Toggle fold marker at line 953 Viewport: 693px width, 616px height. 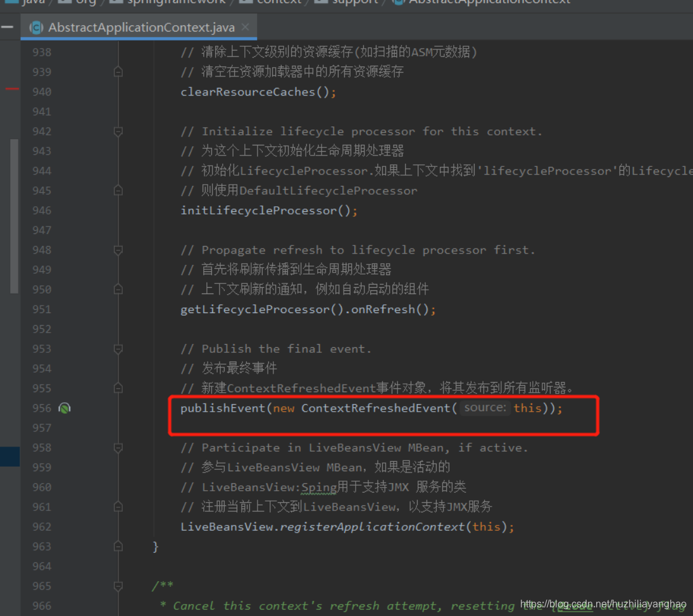coord(118,349)
